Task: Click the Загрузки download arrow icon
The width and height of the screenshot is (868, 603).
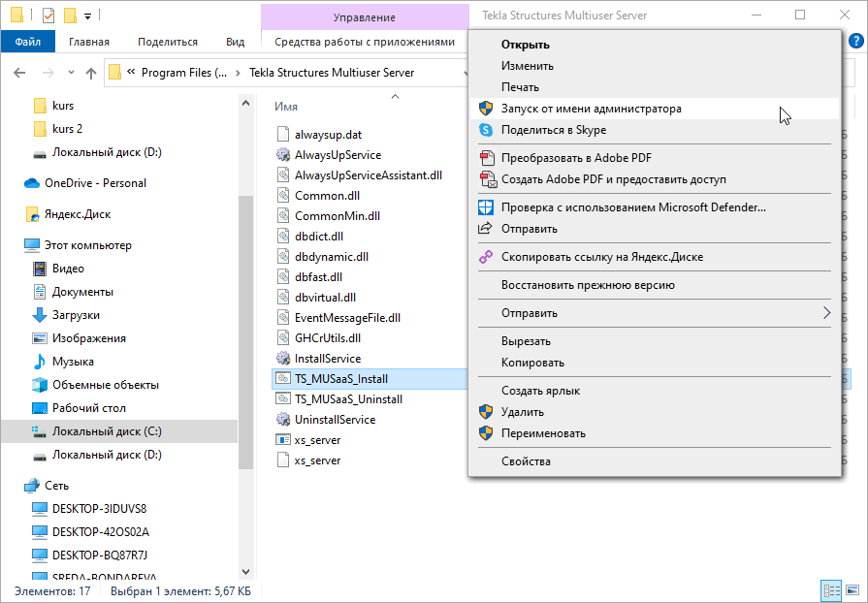Action: pyautogui.click(x=40, y=315)
